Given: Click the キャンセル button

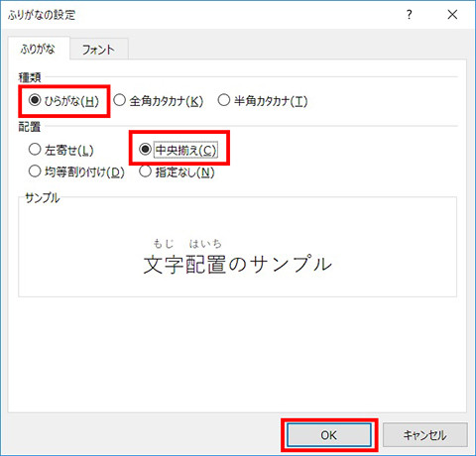Looking at the screenshot, I should [x=425, y=435].
